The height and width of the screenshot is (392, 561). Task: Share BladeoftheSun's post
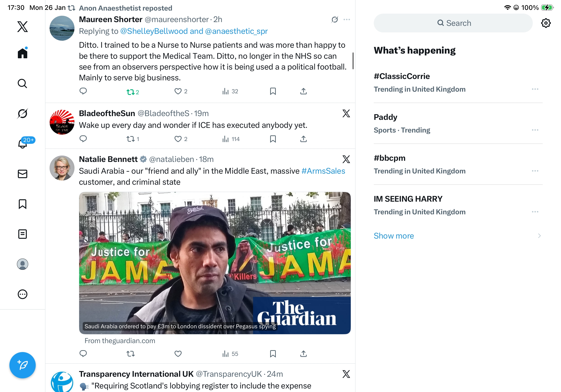303,139
